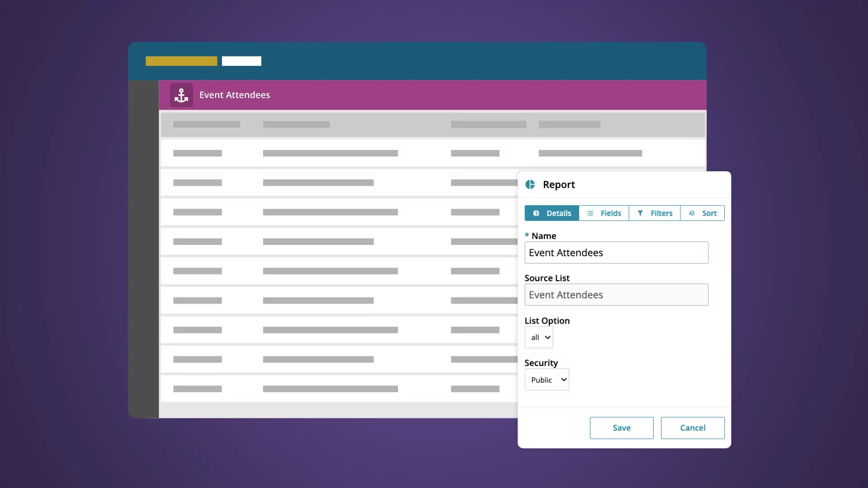This screenshot has width=868, height=488.
Task: Click the Name field containing Event Attendees
Action: (x=616, y=253)
